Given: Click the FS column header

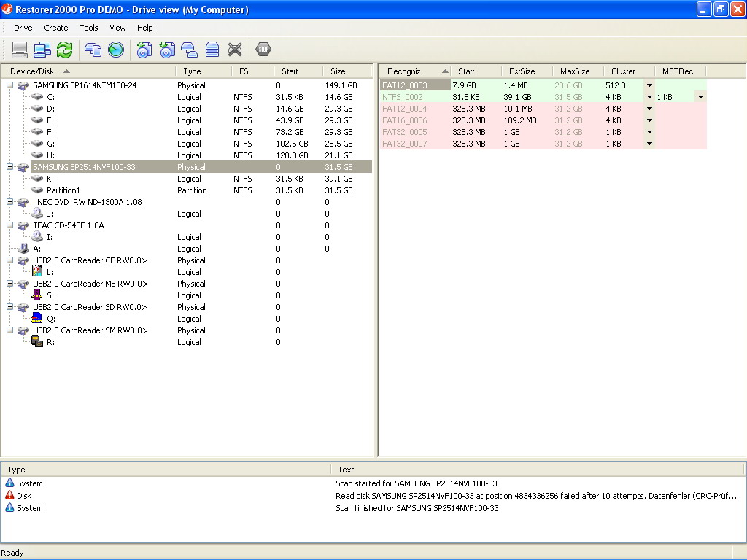Looking at the screenshot, I should coord(252,71).
